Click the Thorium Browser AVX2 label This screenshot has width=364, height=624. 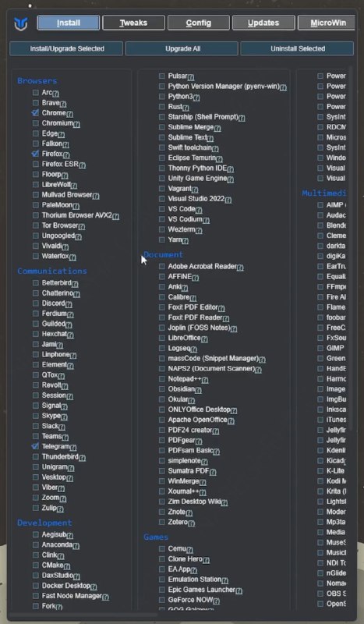(x=77, y=215)
